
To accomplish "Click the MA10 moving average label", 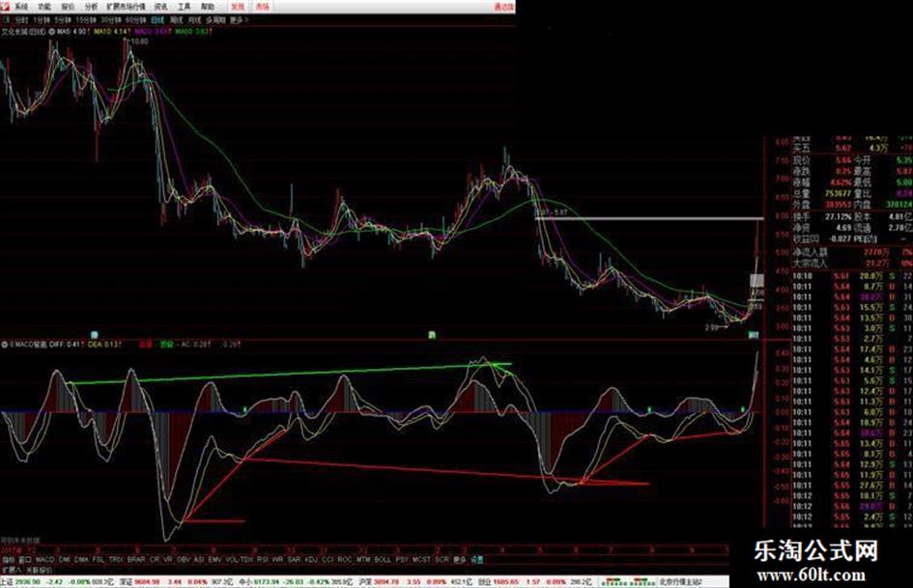I will tap(111, 32).
